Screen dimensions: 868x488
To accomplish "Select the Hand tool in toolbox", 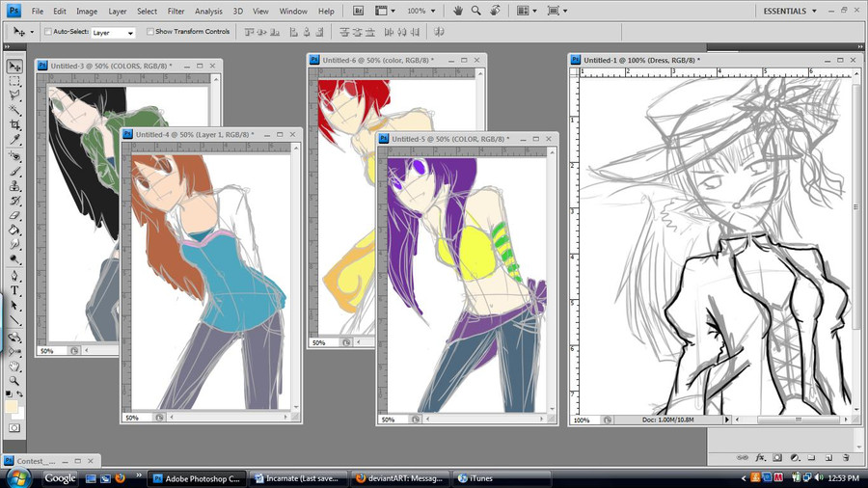I will click(14, 366).
